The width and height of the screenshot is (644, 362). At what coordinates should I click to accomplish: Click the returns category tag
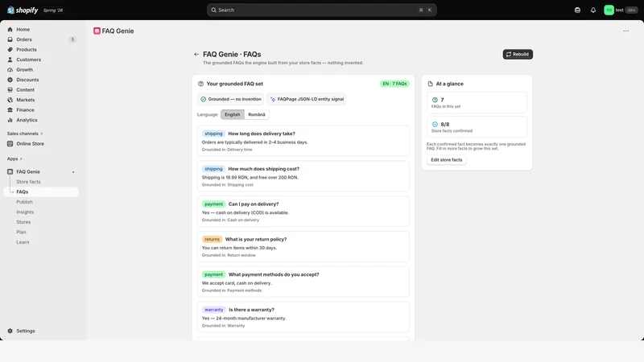[x=212, y=239]
